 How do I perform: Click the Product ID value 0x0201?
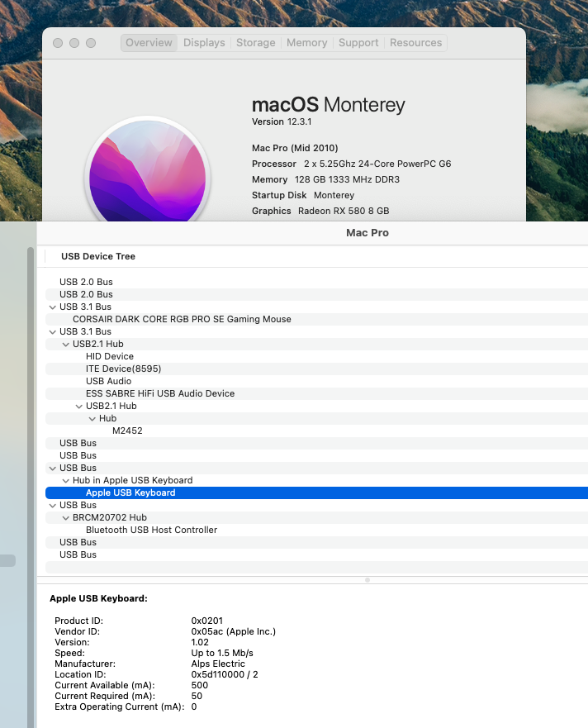207,621
